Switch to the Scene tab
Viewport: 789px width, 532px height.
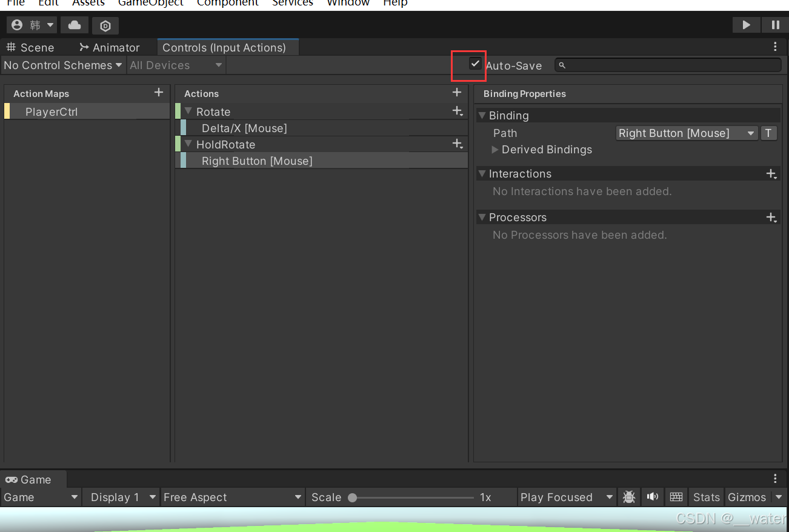(x=30, y=47)
